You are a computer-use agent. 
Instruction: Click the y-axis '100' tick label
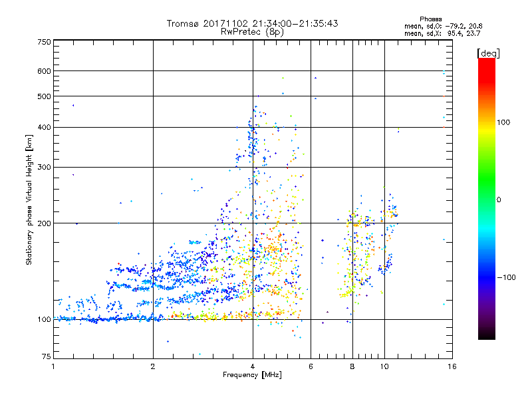pos(44,319)
